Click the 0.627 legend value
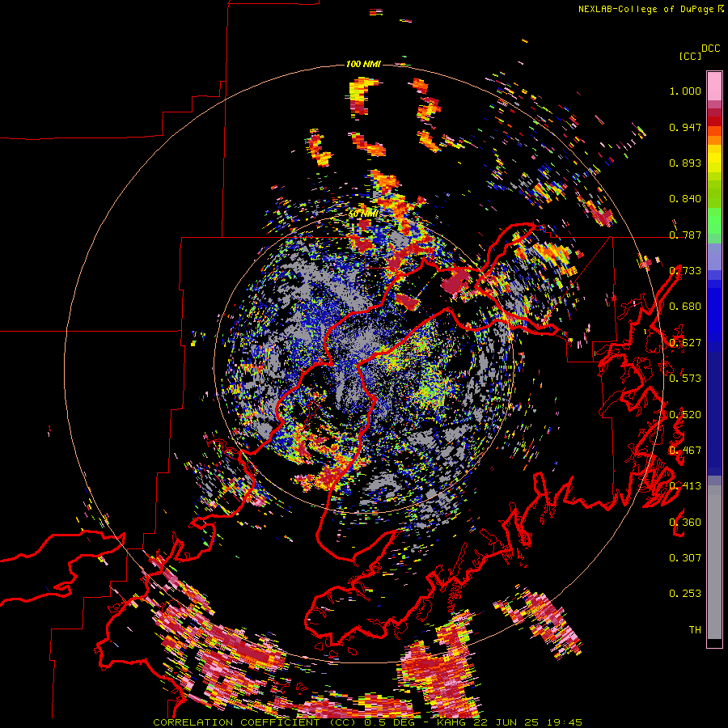This screenshot has height=728, width=728. coord(685,343)
